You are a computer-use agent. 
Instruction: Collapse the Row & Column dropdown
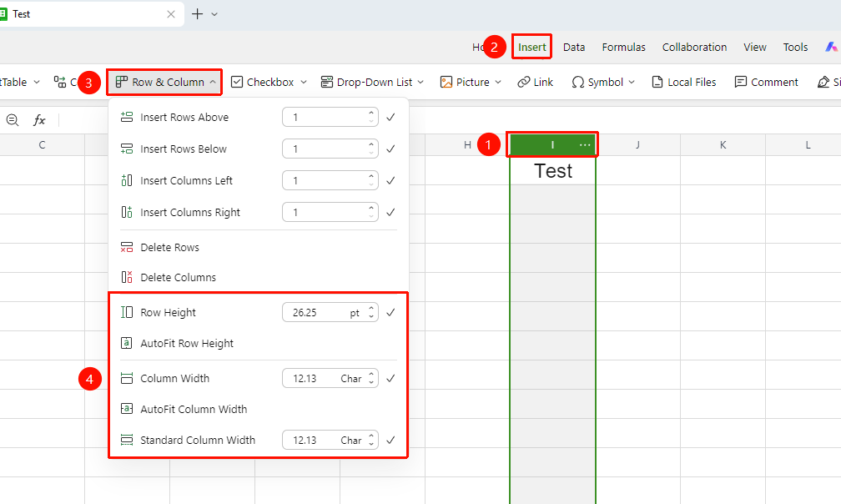pos(213,82)
